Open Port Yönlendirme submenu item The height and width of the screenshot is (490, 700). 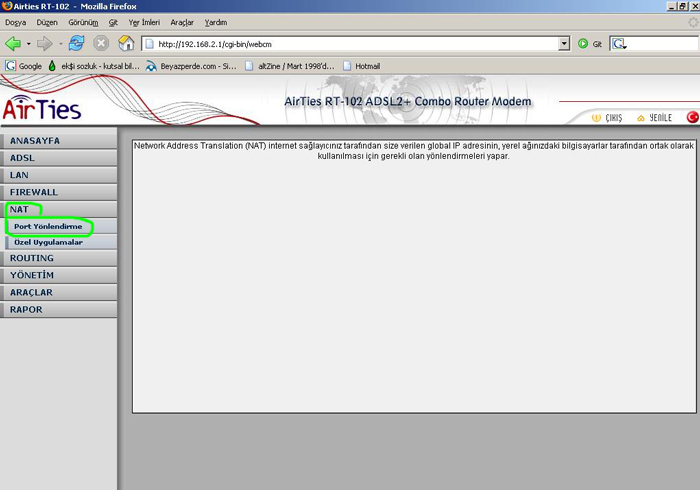click(61, 226)
